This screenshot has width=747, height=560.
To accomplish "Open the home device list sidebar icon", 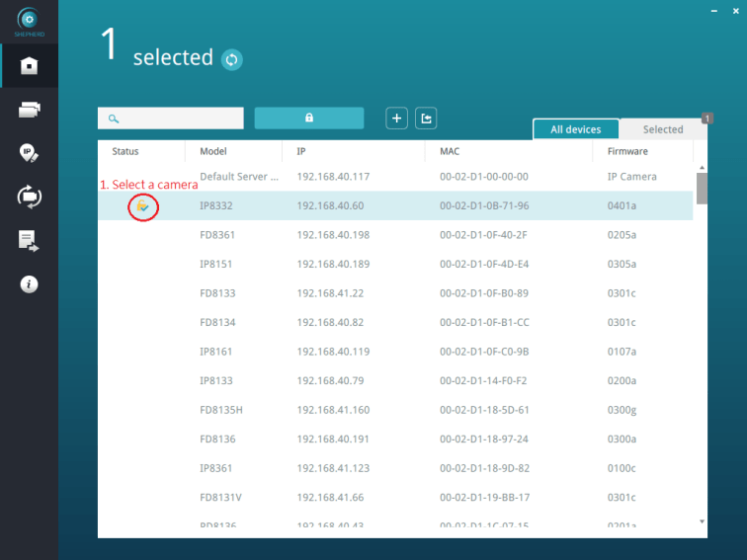I will click(x=29, y=66).
